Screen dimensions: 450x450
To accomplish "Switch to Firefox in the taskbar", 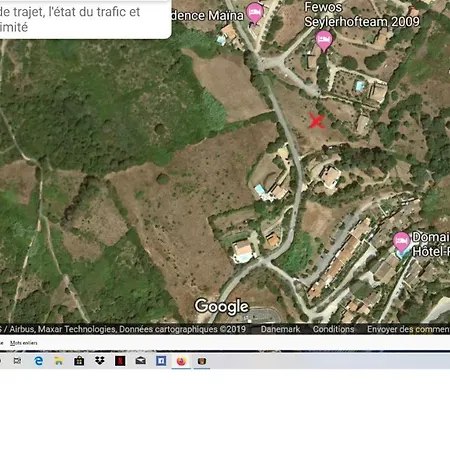I will [181, 361].
